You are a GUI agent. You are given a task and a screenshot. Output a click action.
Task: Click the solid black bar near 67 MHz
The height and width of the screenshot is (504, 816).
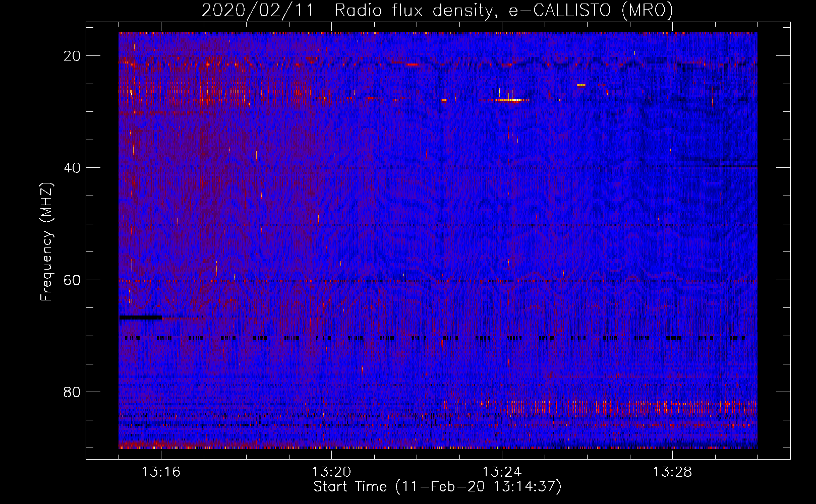pos(141,318)
